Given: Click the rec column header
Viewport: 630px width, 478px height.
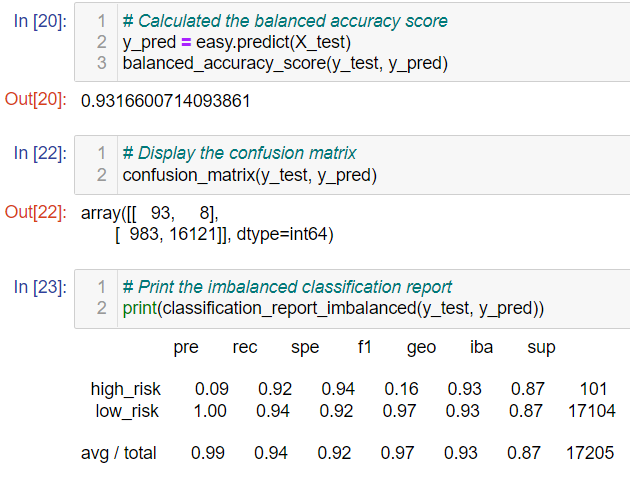Looking at the screenshot, I should [245, 347].
